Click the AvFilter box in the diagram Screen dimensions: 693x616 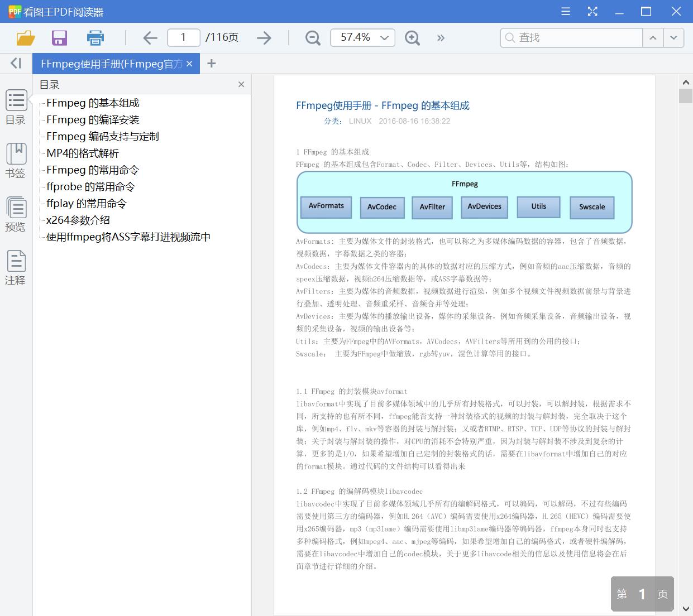432,207
